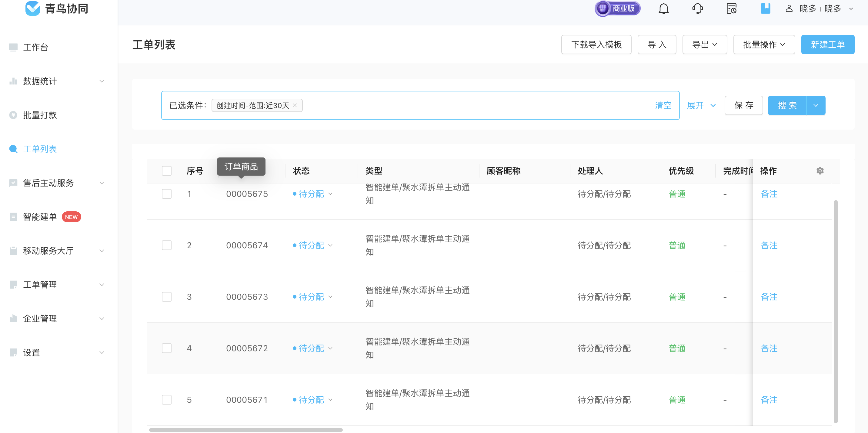
Task: Click the user avatar icon
Action: pos(789,8)
